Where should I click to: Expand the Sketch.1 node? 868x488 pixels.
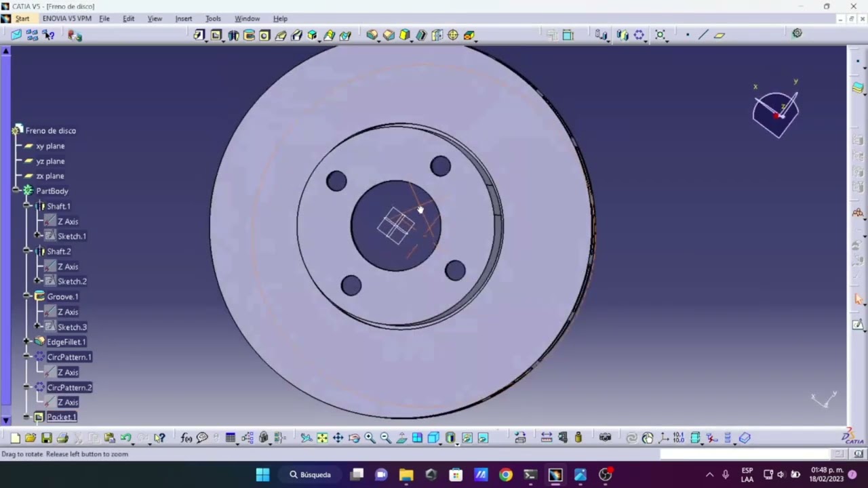tap(38, 236)
